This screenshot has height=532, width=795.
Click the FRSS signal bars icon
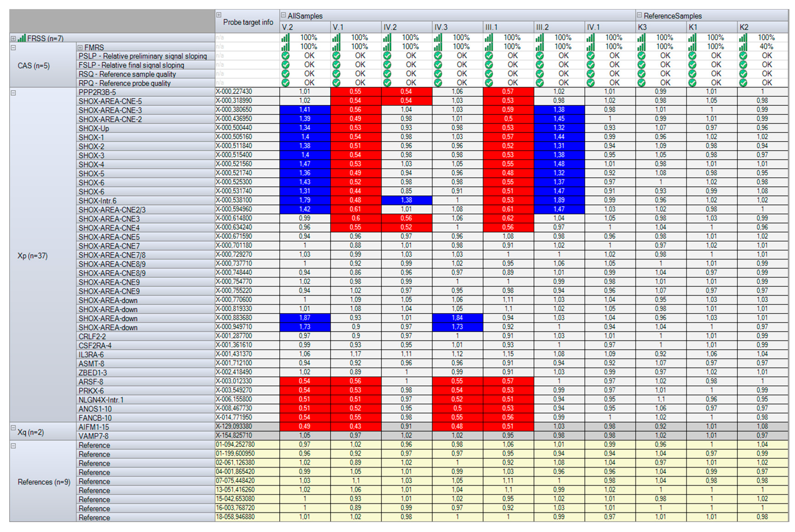22,38
